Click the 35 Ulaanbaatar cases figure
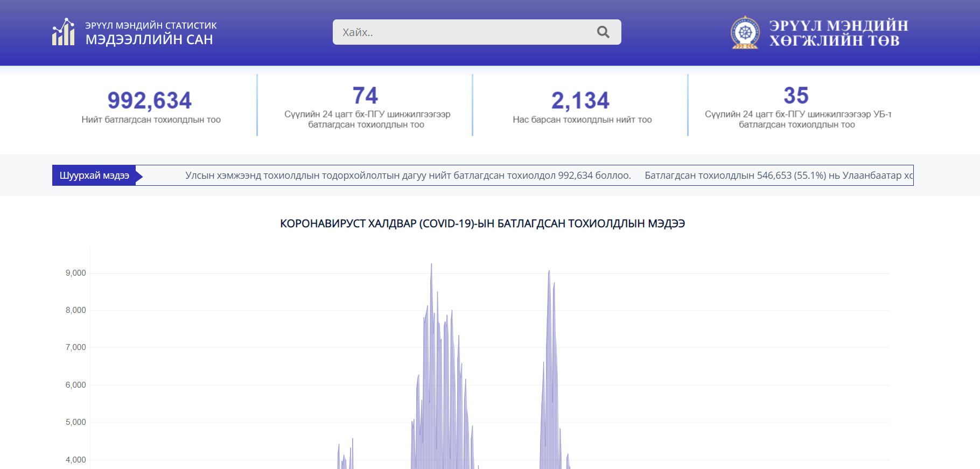 coord(796,96)
